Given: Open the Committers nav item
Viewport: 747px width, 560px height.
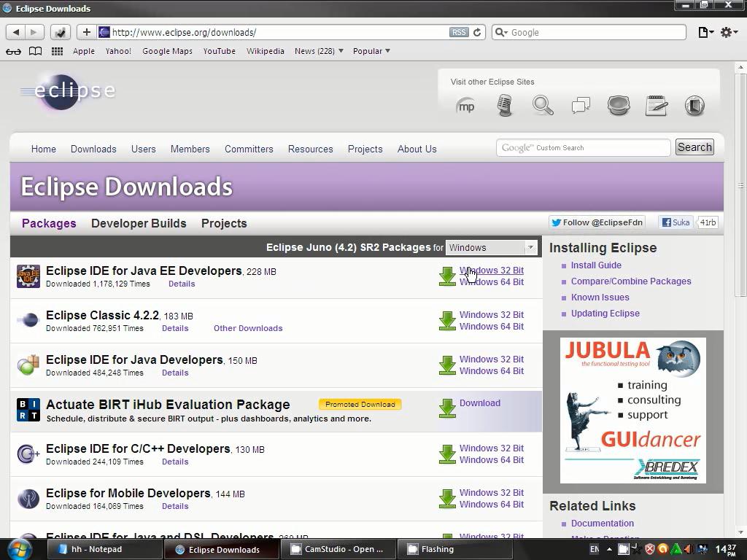Looking at the screenshot, I should pyautogui.click(x=249, y=149).
